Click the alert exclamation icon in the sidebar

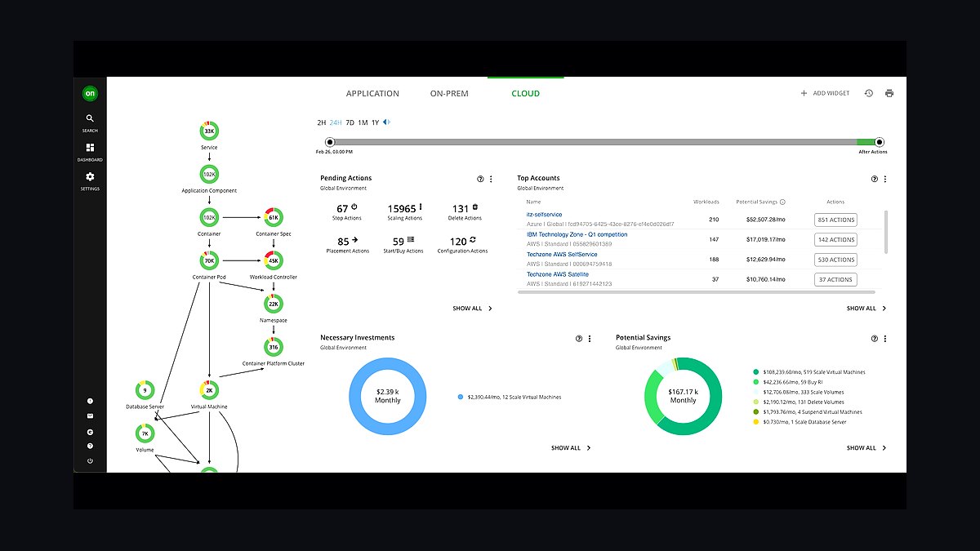pyautogui.click(x=90, y=402)
